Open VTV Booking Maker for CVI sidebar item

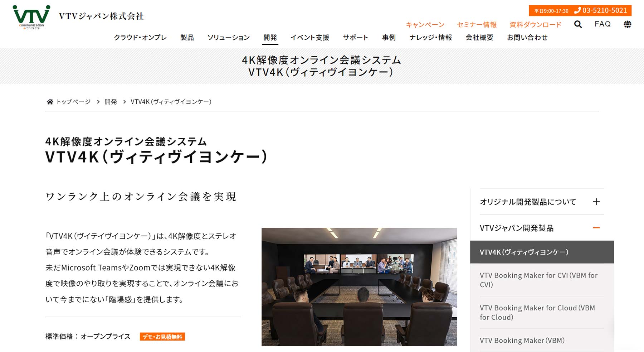click(x=542, y=280)
